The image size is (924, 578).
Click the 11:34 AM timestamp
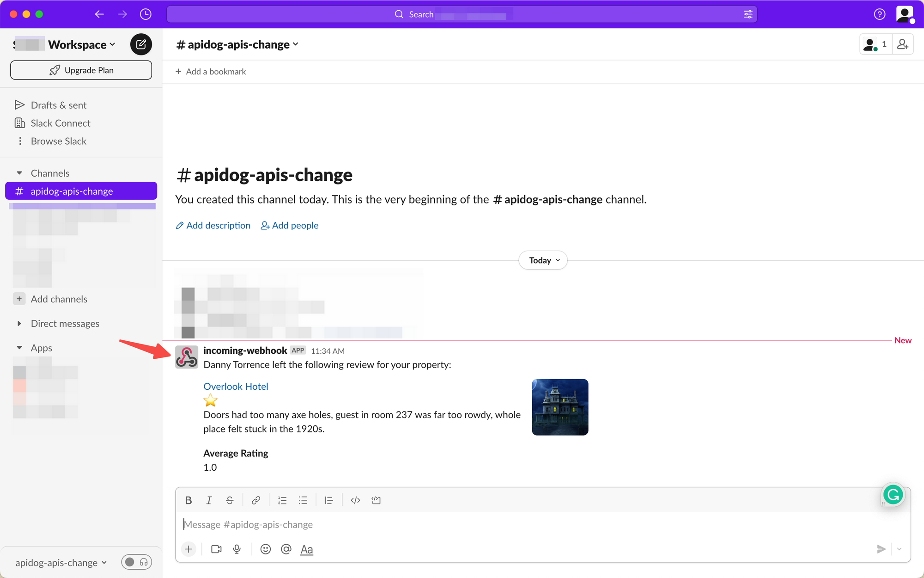tap(328, 351)
